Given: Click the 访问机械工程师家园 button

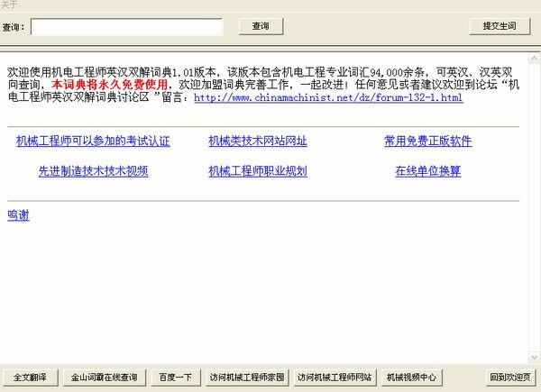Looking at the screenshot, I should click(x=247, y=378).
